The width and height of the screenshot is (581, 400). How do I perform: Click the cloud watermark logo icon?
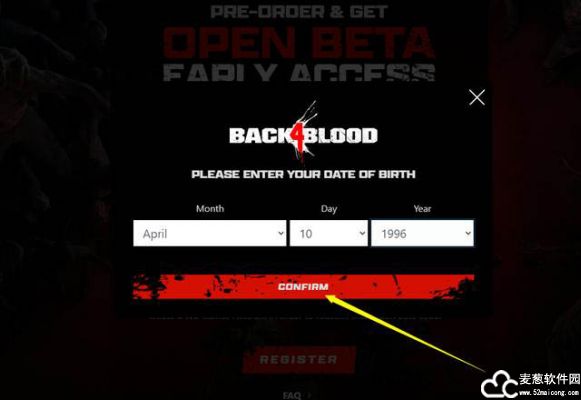pyautogui.click(x=499, y=385)
